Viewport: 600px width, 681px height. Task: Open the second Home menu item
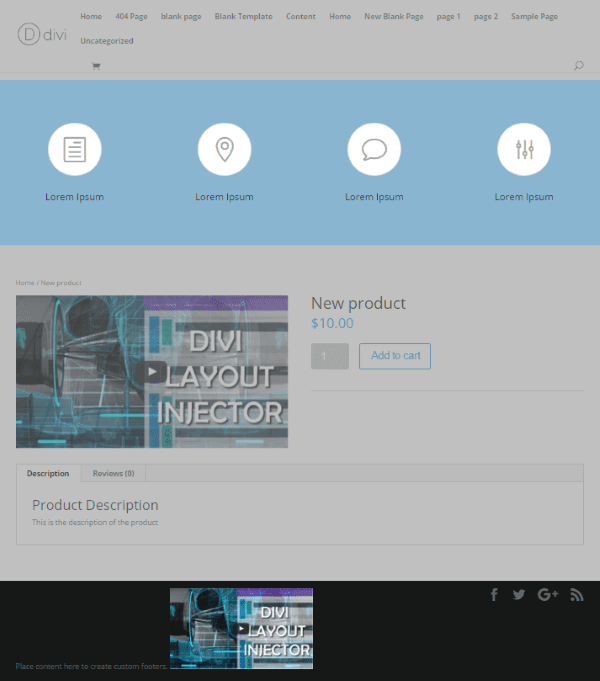[340, 17]
